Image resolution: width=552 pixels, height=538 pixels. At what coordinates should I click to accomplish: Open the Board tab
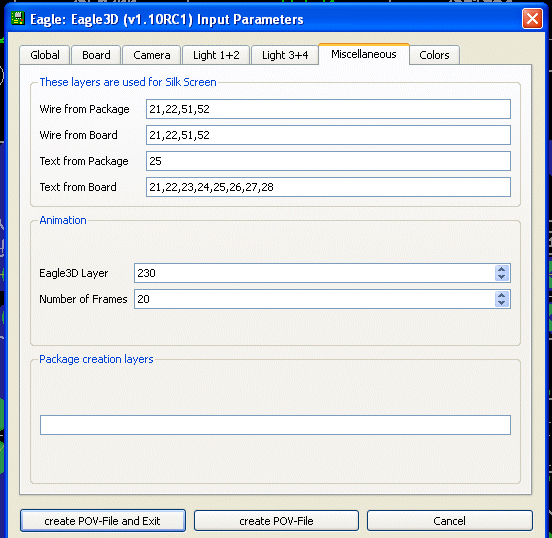(x=96, y=55)
